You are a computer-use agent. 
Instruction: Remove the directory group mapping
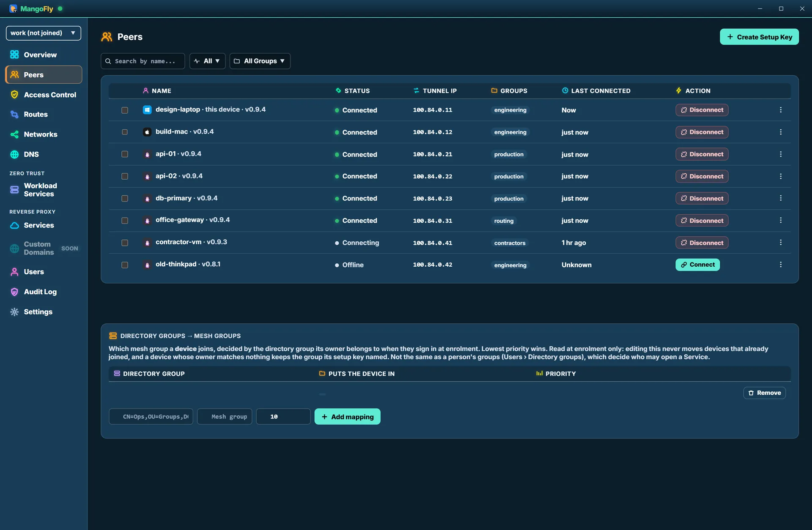coord(764,393)
